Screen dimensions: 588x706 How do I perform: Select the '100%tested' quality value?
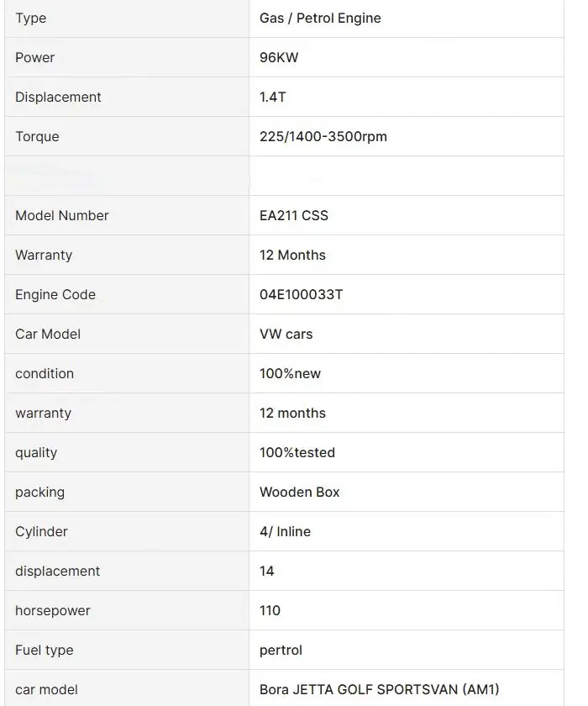pos(297,452)
